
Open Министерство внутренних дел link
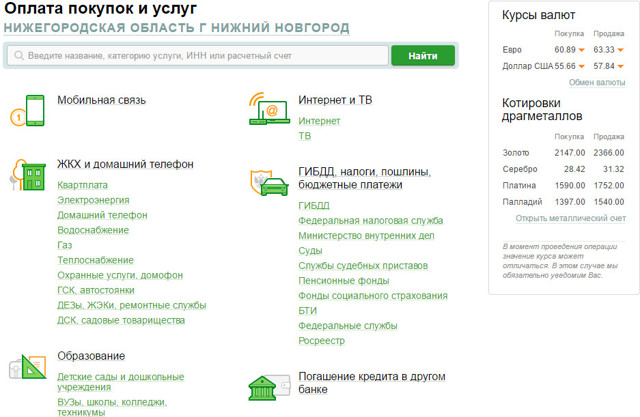coord(366,236)
